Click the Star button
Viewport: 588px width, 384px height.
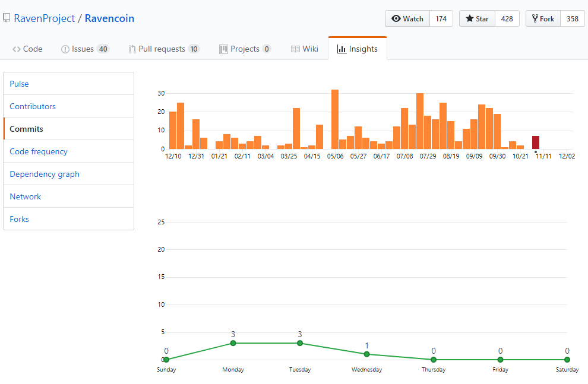(478, 18)
